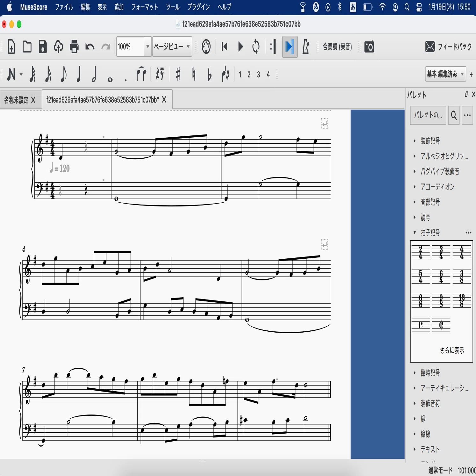Open Spotlight search in the macOS menu bar
This screenshot has height=476, width=476.
[x=407, y=7]
